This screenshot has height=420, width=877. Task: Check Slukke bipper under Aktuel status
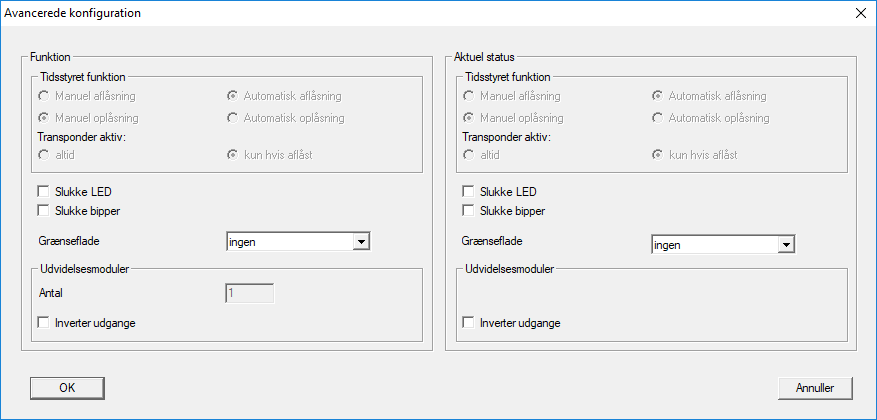click(x=468, y=210)
